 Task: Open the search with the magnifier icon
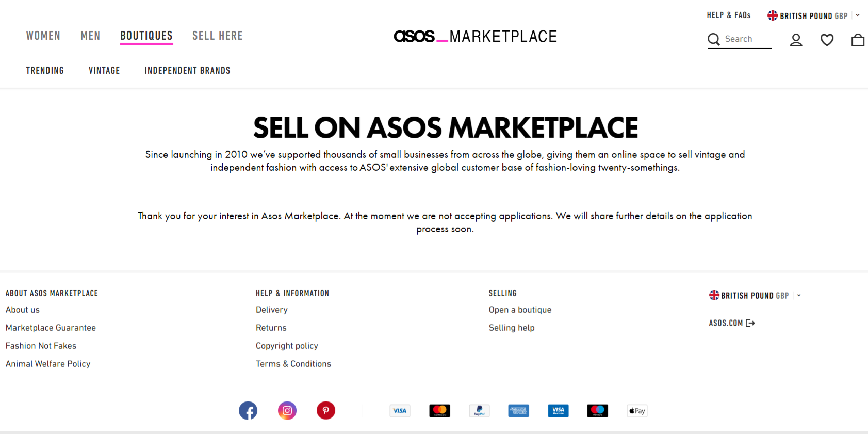coord(714,39)
